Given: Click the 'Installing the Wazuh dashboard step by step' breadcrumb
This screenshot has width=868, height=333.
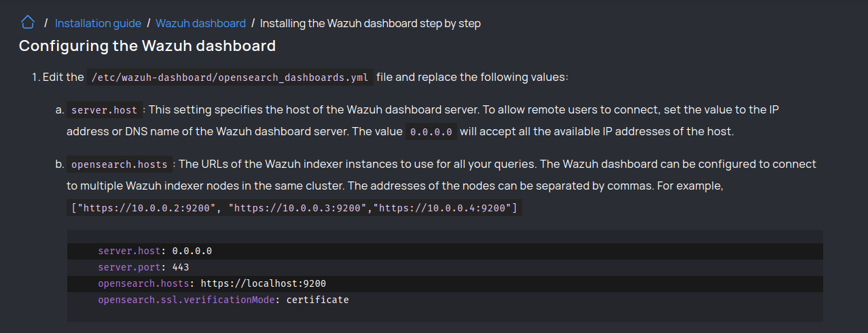Looking at the screenshot, I should [370, 23].
